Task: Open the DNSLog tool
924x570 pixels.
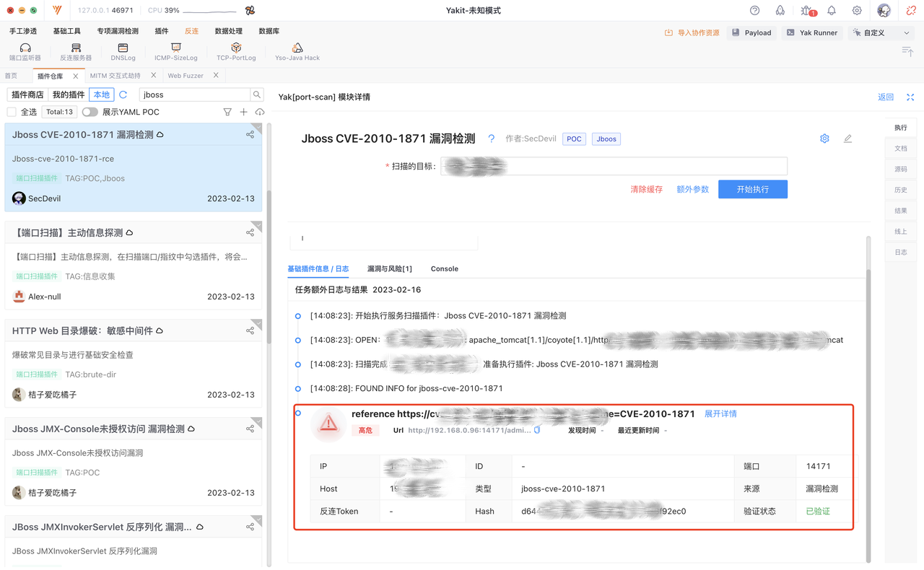Action: pyautogui.click(x=123, y=52)
